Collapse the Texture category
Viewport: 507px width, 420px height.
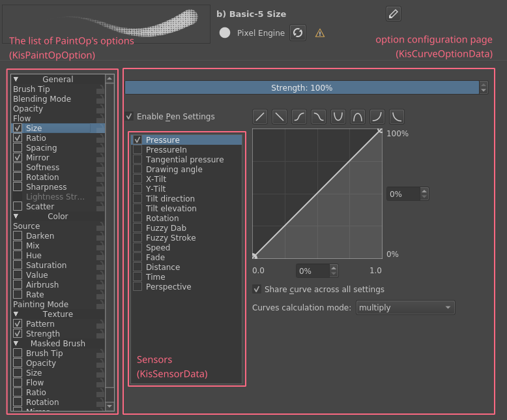coord(16,314)
